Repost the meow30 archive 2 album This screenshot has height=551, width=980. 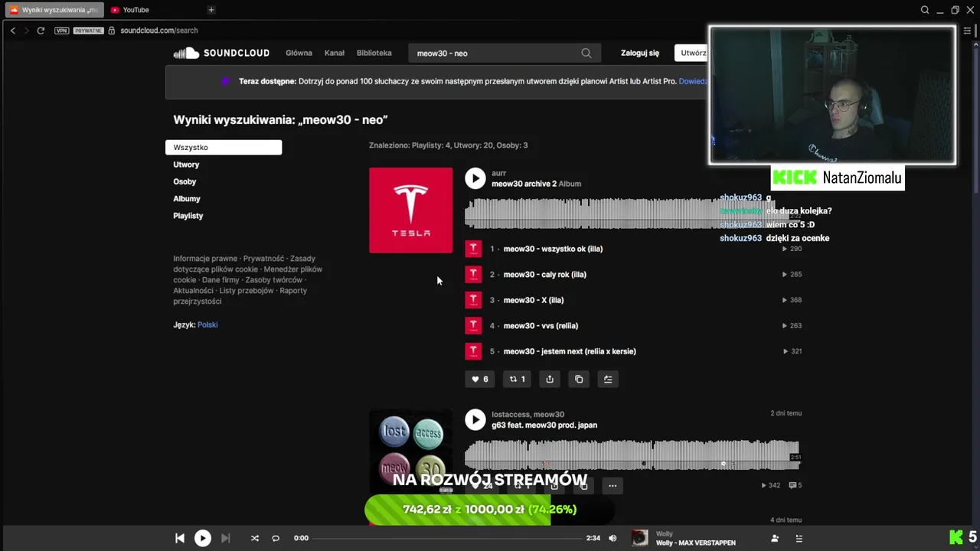(518, 379)
